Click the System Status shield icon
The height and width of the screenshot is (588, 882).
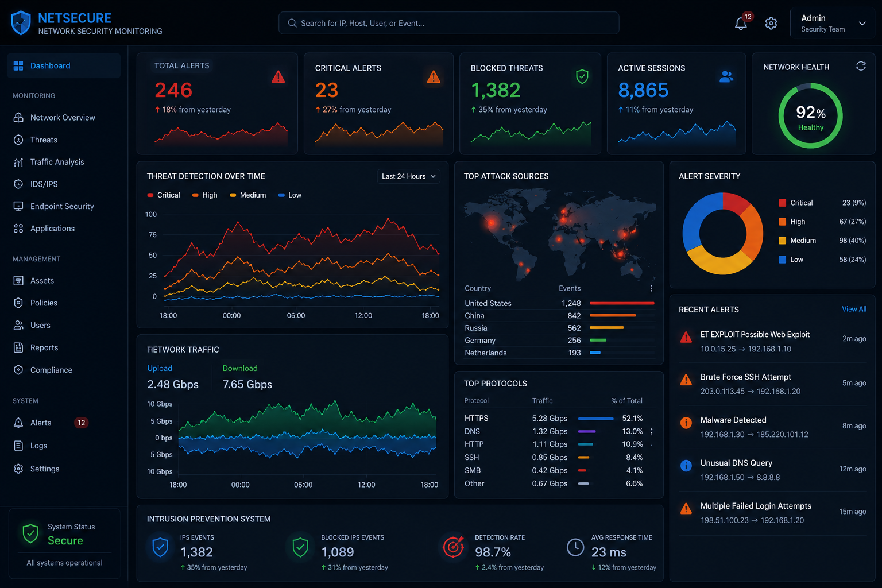tap(30, 533)
